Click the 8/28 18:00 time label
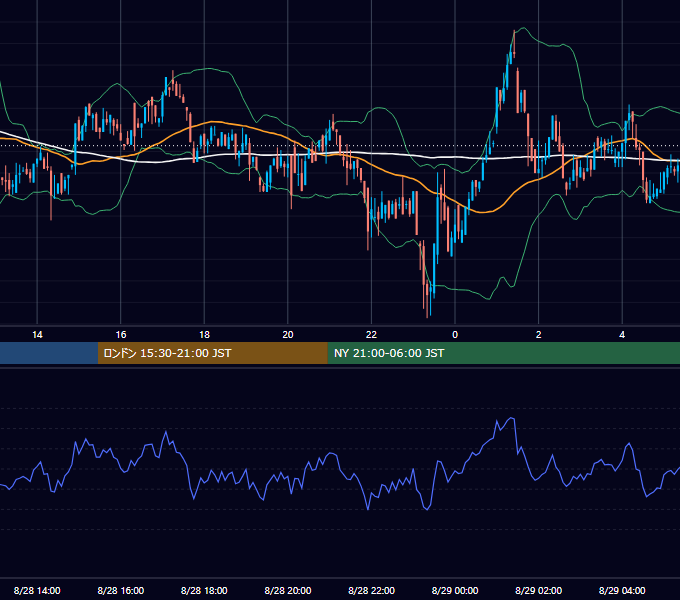The height and width of the screenshot is (600, 680). (204, 590)
